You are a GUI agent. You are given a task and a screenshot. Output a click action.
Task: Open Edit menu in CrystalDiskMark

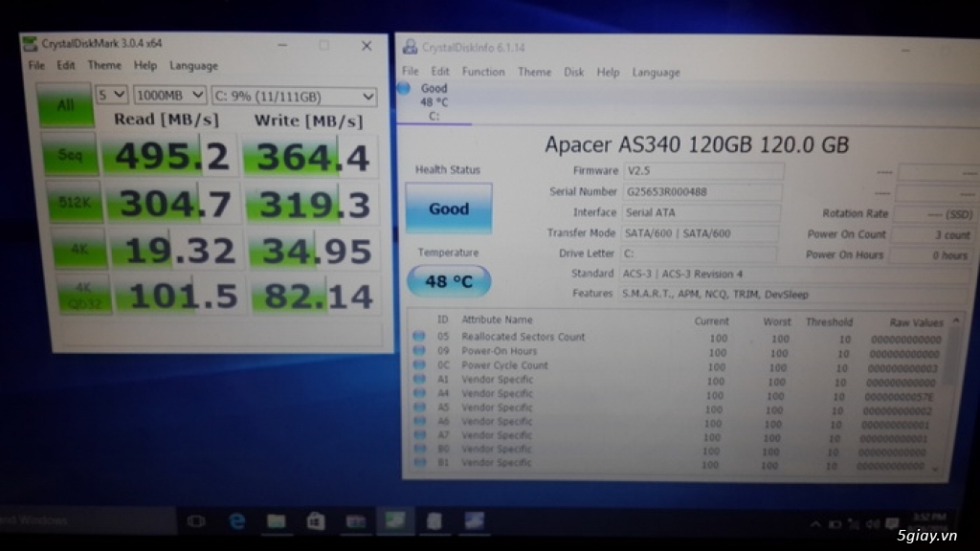tap(66, 65)
